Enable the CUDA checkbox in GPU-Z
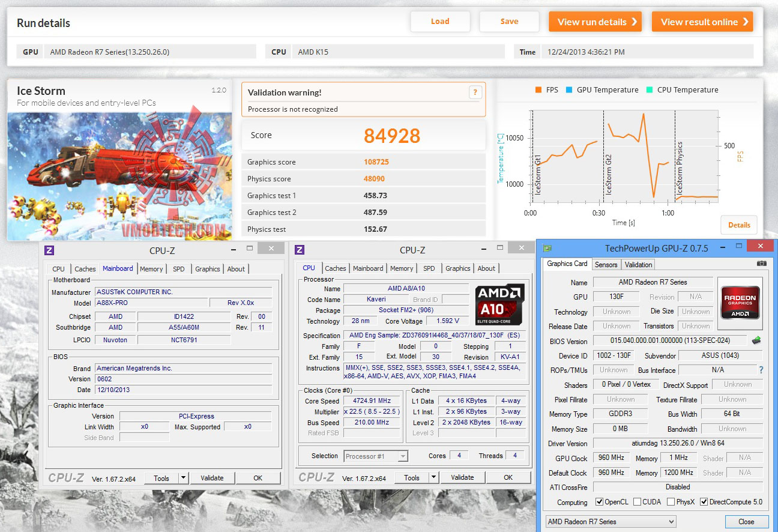This screenshot has width=778, height=532. [x=638, y=502]
